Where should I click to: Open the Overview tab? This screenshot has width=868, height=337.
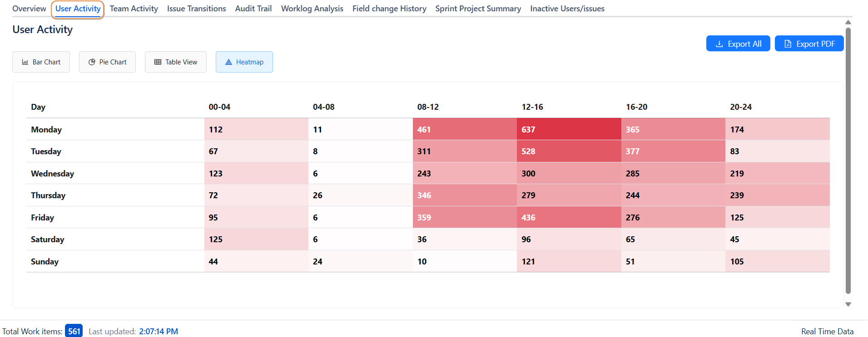(x=29, y=9)
